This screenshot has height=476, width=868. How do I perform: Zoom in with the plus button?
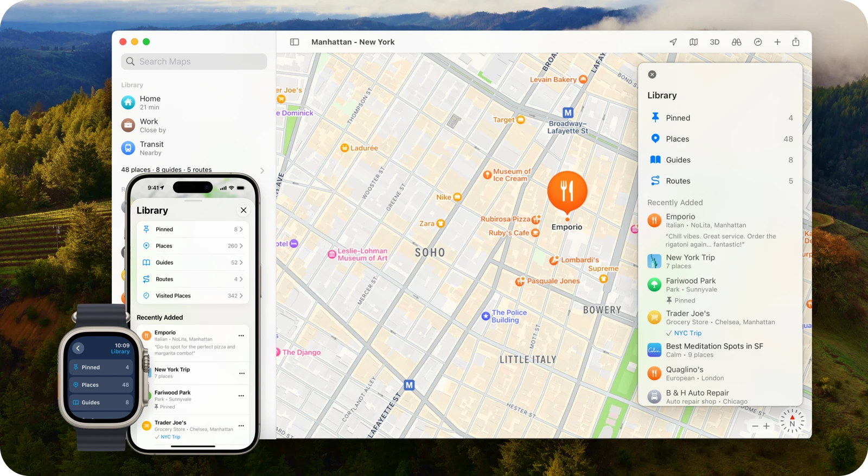tap(767, 426)
